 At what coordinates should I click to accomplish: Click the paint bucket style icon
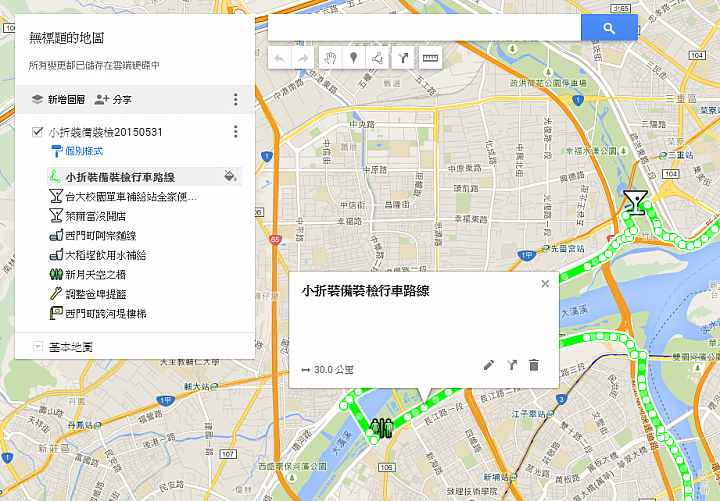pos(231,176)
